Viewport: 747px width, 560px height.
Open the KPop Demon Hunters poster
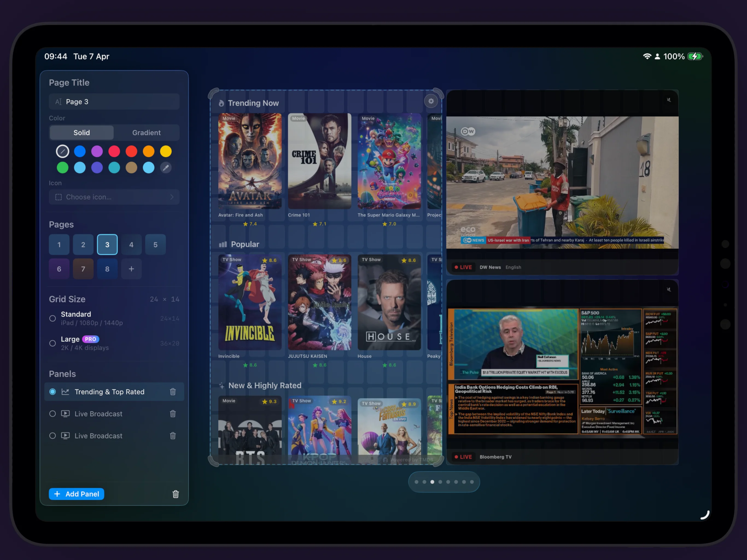click(x=319, y=430)
